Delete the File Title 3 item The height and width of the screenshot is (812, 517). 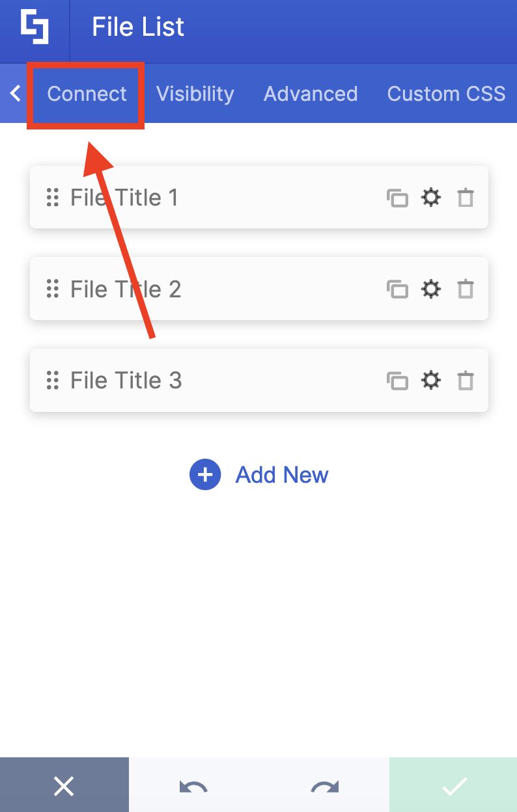(x=465, y=381)
